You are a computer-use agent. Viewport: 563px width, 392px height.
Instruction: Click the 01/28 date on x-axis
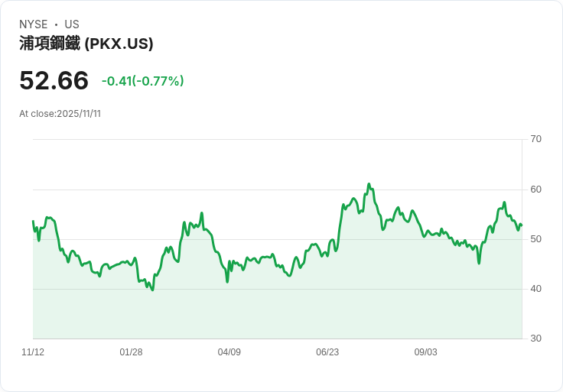tap(131, 352)
